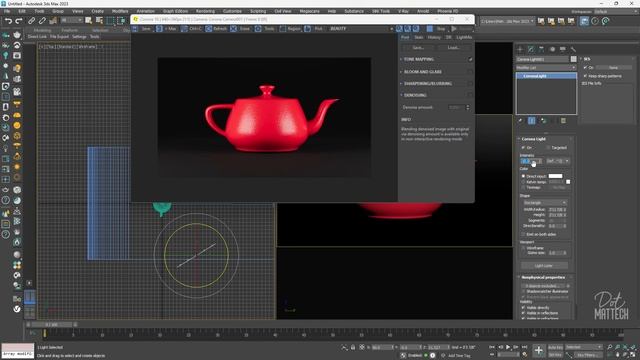Click the large plus Set Keys button

(x=539, y=350)
